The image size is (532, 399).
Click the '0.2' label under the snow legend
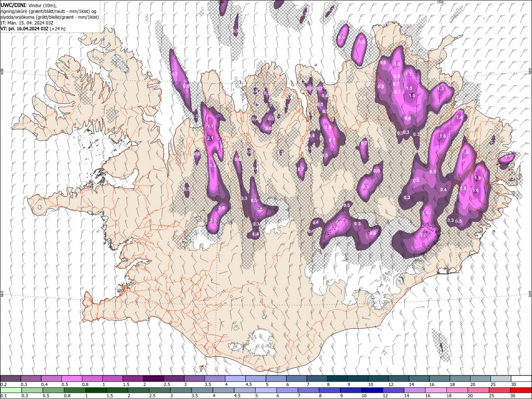click(4, 384)
